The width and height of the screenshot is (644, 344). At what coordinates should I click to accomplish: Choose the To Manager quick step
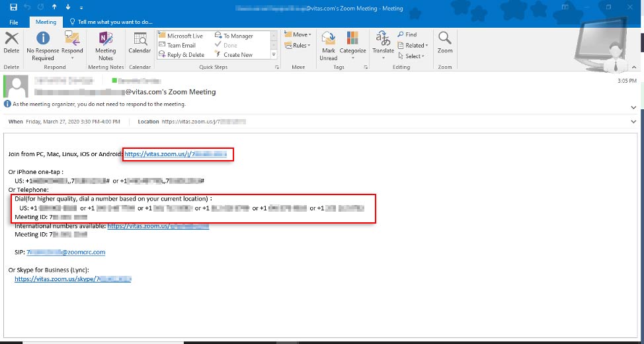233,36
